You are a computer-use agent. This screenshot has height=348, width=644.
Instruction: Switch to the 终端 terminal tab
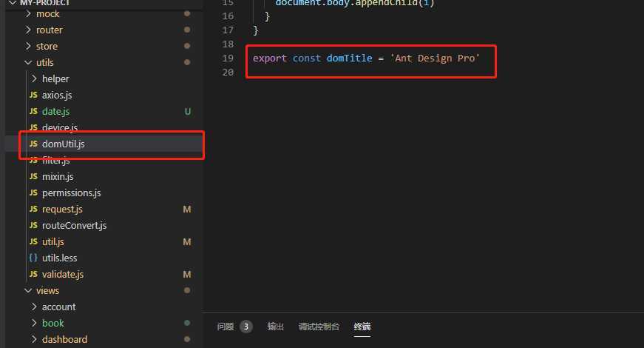(362, 327)
